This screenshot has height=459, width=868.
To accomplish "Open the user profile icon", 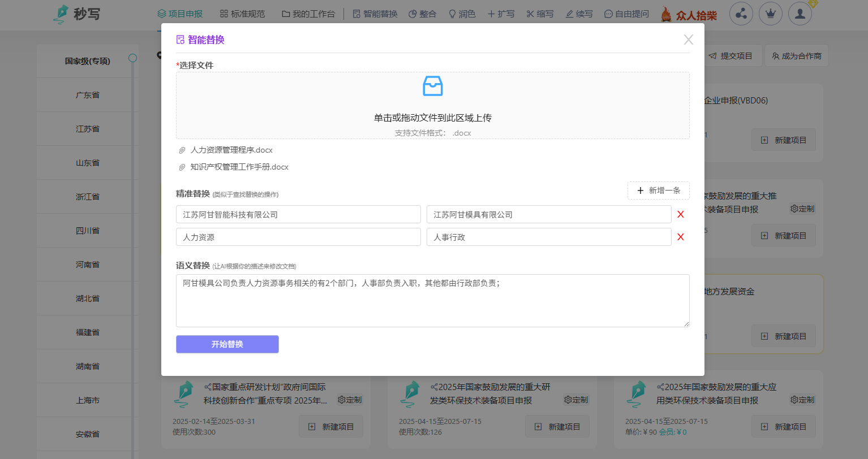I will click(x=800, y=14).
